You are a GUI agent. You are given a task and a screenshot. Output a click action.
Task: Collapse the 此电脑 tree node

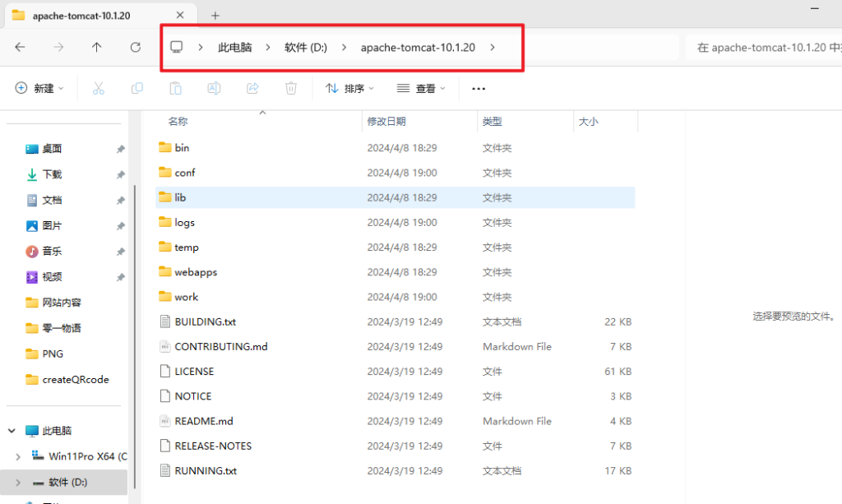12,431
